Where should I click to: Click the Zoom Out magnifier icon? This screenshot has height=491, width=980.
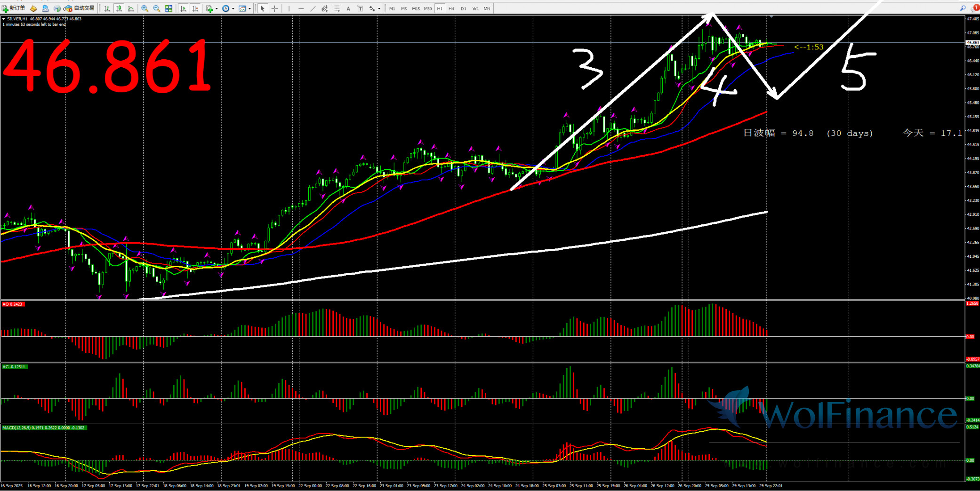(x=156, y=8)
